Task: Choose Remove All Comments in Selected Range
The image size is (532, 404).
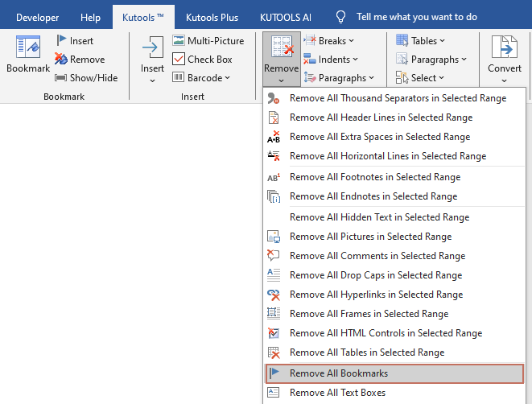Action: tap(394, 256)
